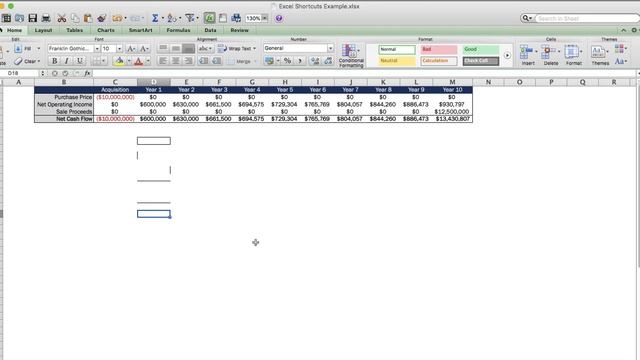Open the Formula Builder fx toolbar icon
This screenshot has width=640, height=360.
(209, 18)
